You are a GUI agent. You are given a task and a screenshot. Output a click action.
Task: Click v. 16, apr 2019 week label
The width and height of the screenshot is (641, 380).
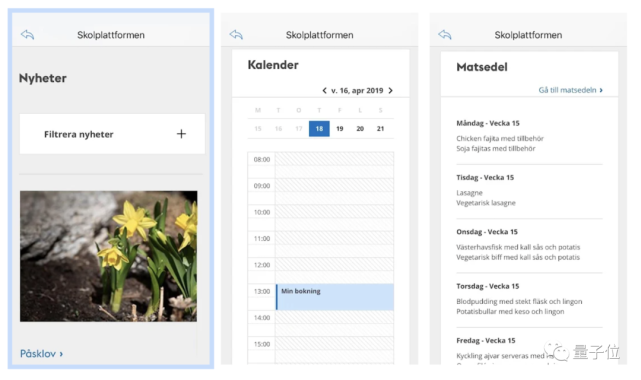coord(357,90)
